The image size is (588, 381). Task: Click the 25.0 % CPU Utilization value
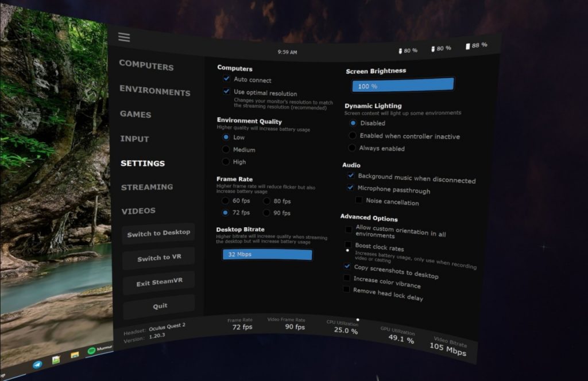(x=346, y=331)
